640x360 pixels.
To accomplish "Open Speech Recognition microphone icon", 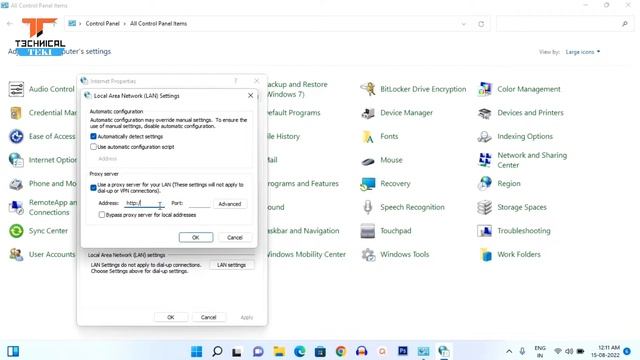I will tap(368, 207).
